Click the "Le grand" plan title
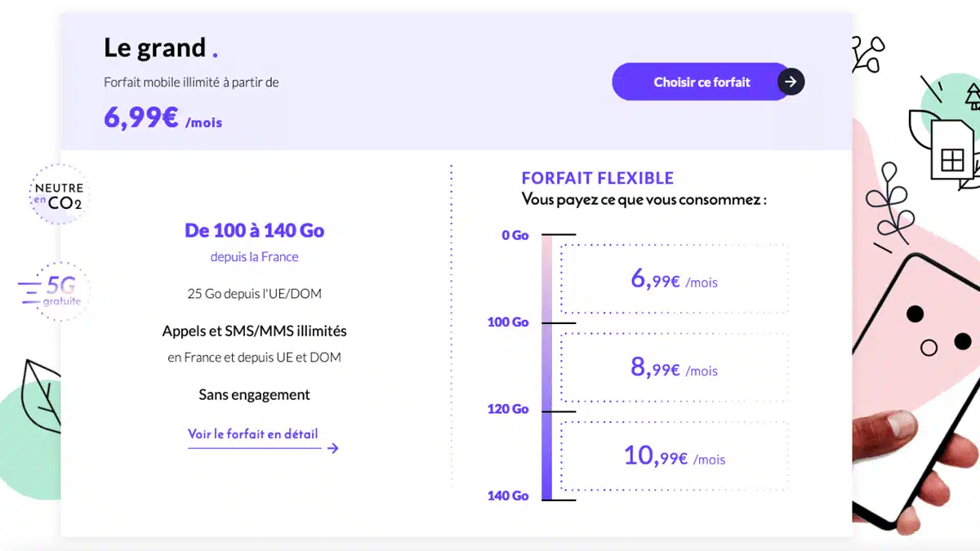Screen dimensions: 980x551 point(160,47)
